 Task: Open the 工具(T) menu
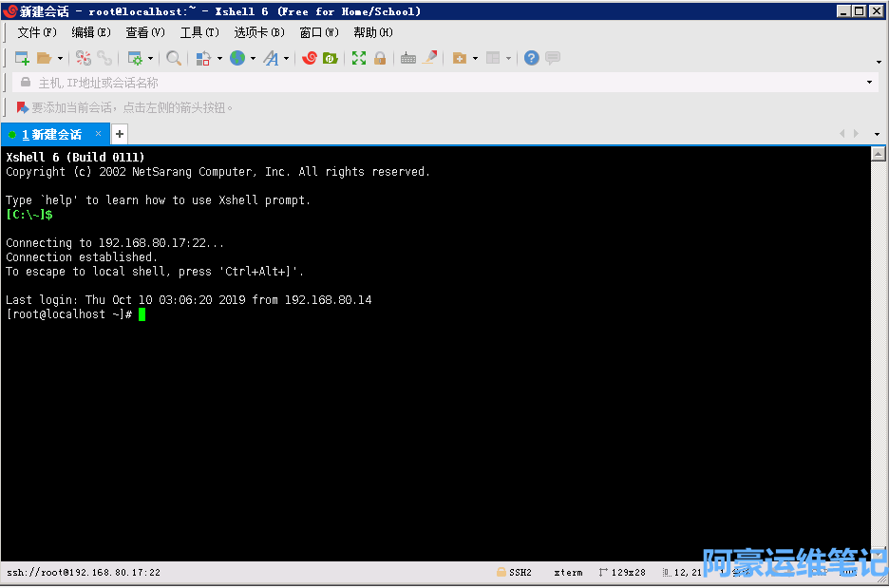(x=199, y=32)
